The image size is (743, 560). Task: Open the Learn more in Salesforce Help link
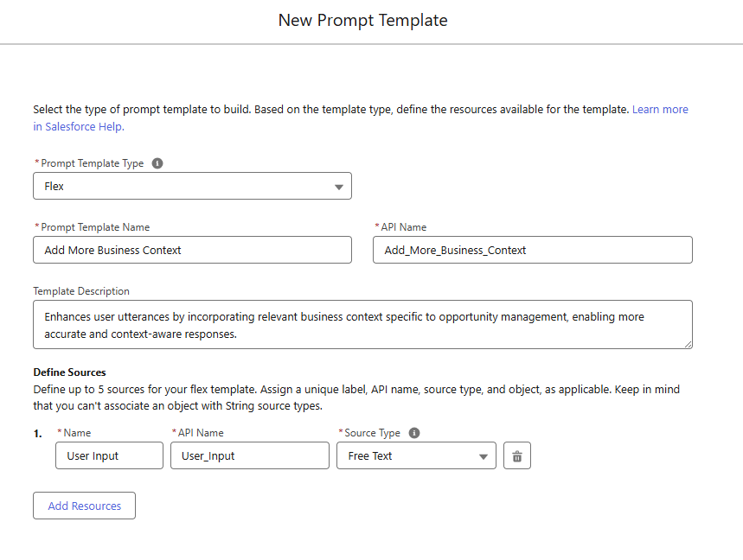659,110
